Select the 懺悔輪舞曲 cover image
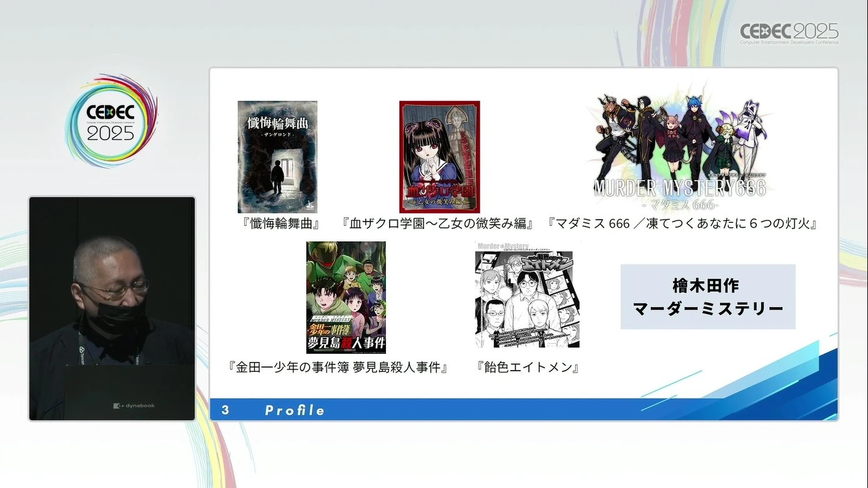The image size is (868, 488). click(x=277, y=157)
